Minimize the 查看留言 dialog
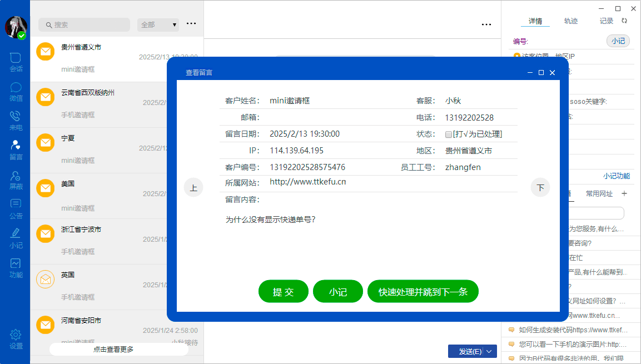 click(530, 73)
